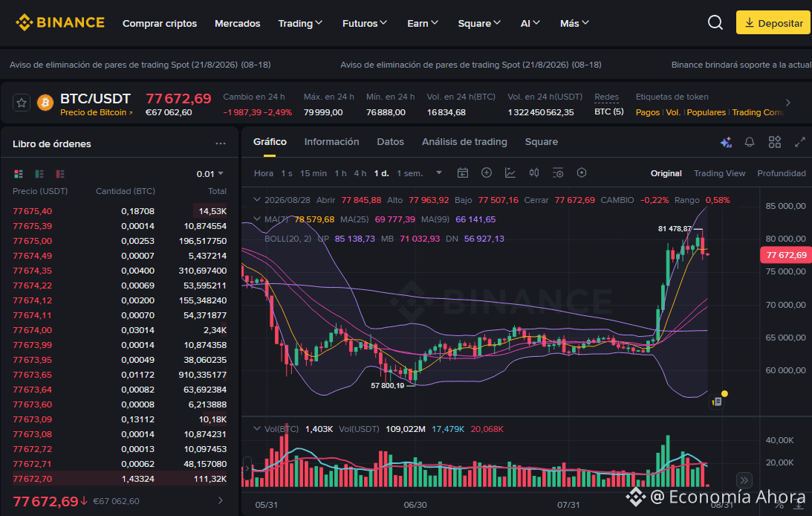This screenshot has width=812, height=516.
Task: Open first Spot pair removal notice
Action: coord(140,65)
